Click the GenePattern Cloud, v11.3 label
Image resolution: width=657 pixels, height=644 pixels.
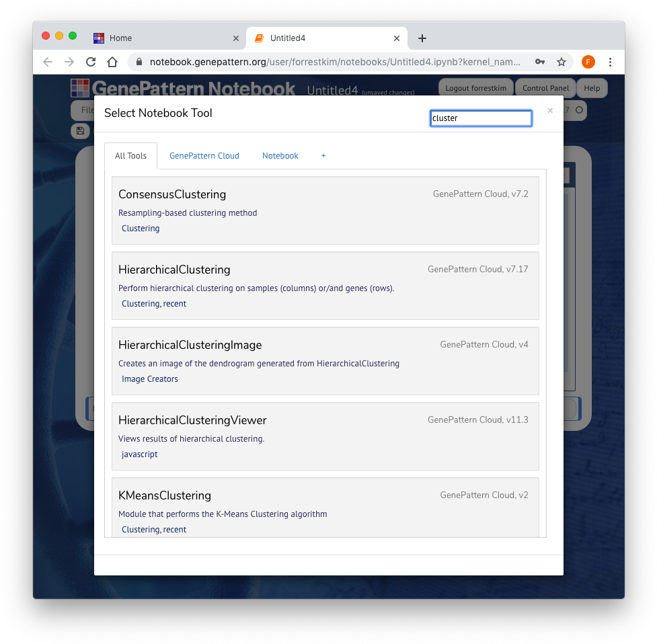click(x=477, y=419)
